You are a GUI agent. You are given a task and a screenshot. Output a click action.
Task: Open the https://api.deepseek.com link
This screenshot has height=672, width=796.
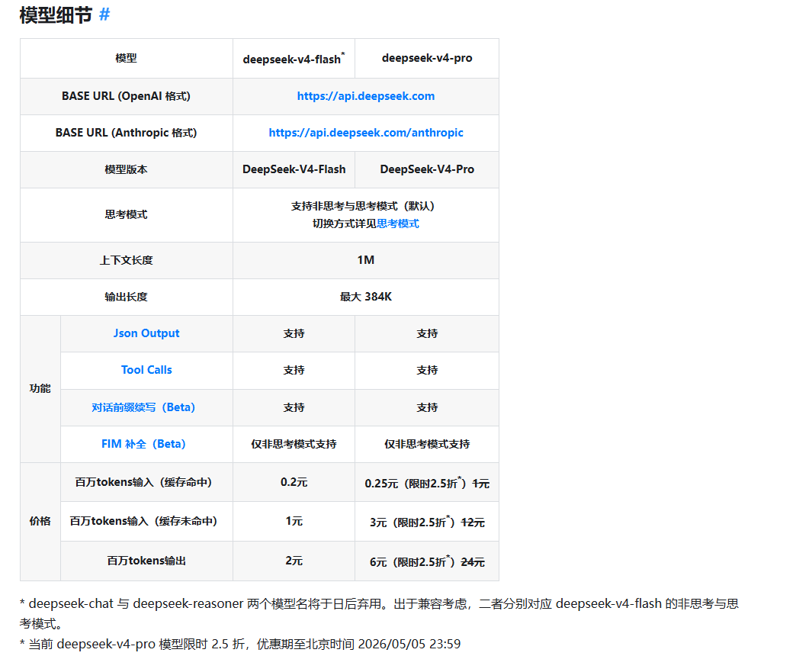pyautogui.click(x=365, y=96)
